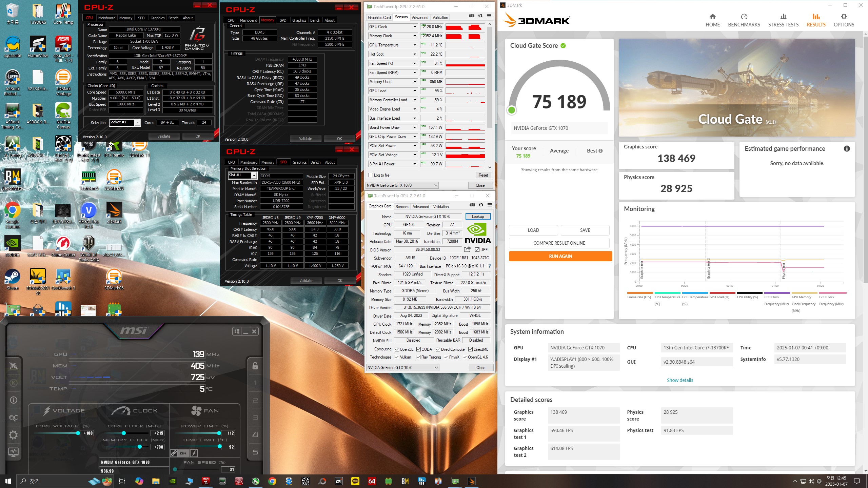The image size is (868, 488).
Task: Toggle Vulkan checkbox in GPU-Z
Action: pos(397,357)
